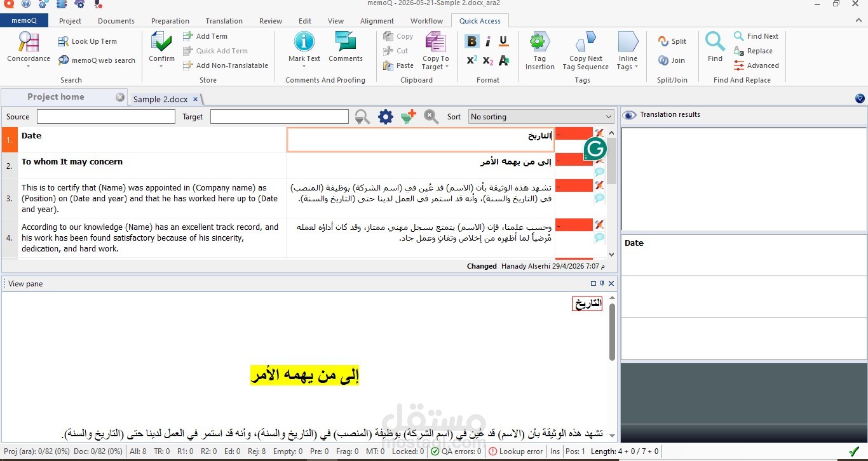This screenshot has height=461, width=868.
Task: Open memoQ web search
Action: tap(96, 60)
